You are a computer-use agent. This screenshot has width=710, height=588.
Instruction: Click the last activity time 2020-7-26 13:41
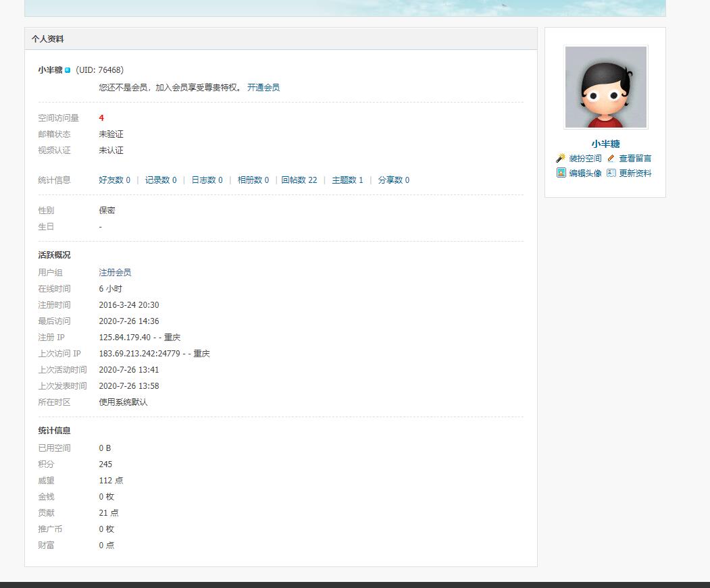(x=129, y=370)
